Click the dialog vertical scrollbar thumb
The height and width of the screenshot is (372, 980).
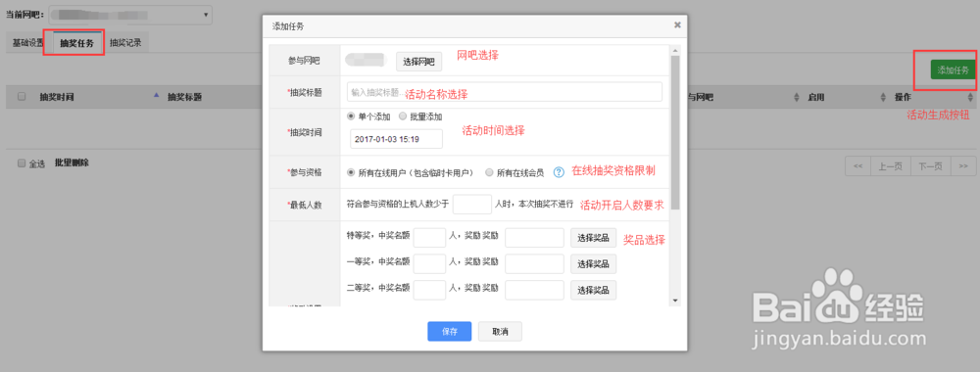coord(674,134)
